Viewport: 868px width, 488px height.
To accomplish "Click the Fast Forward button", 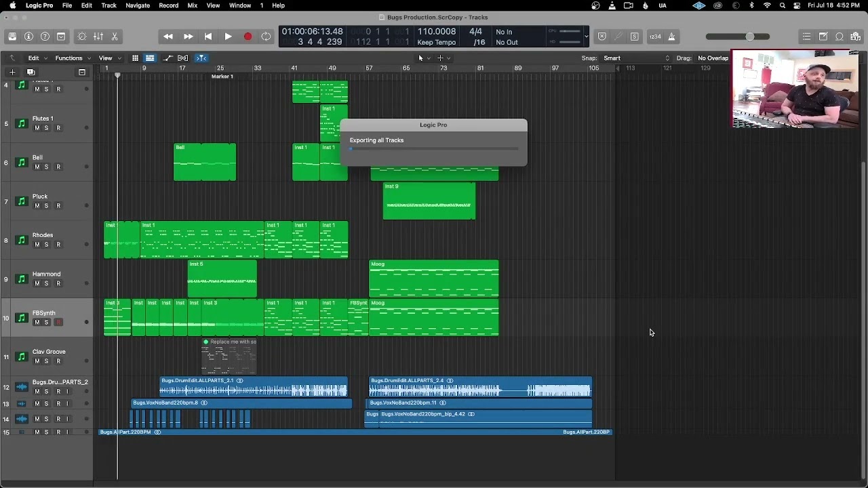I will [x=188, y=37].
